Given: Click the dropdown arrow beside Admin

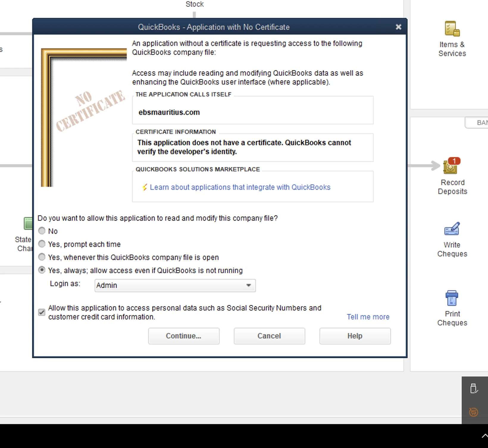Looking at the screenshot, I should [x=248, y=285].
